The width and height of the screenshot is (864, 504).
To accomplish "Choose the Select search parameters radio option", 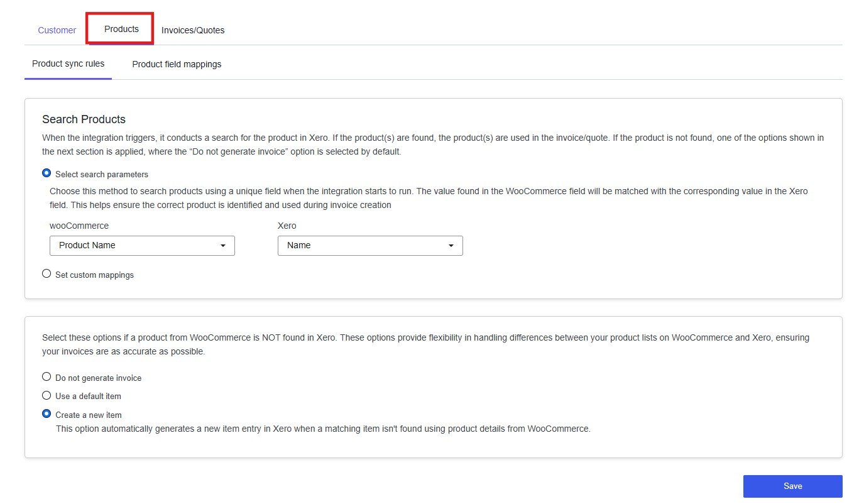I will pyautogui.click(x=46, y=173).
